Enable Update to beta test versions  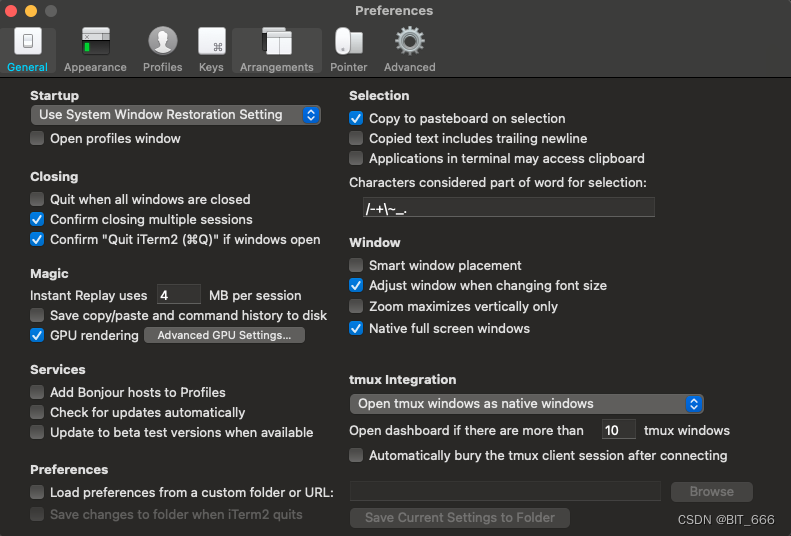pyautogui.click(x=37, y=432)
